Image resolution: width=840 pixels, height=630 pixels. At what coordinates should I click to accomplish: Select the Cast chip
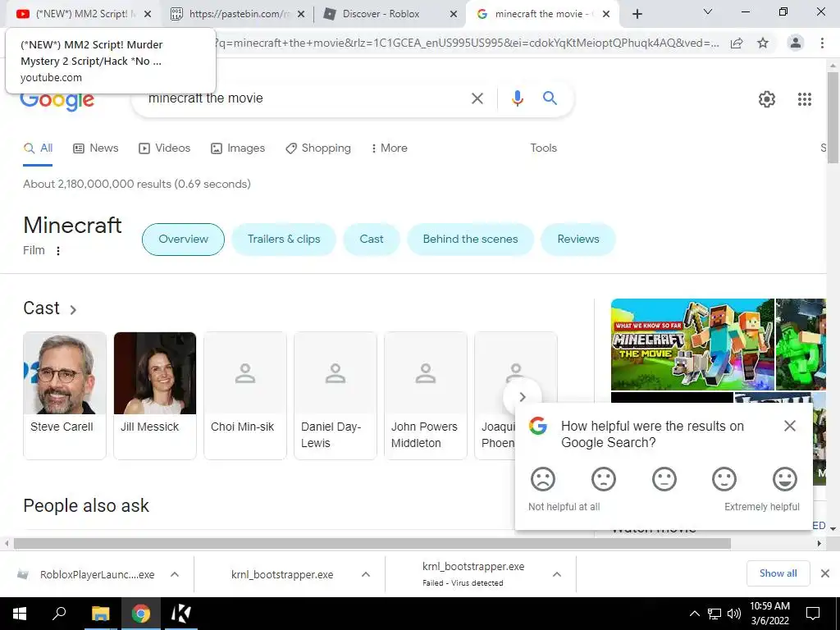[372, 240]
